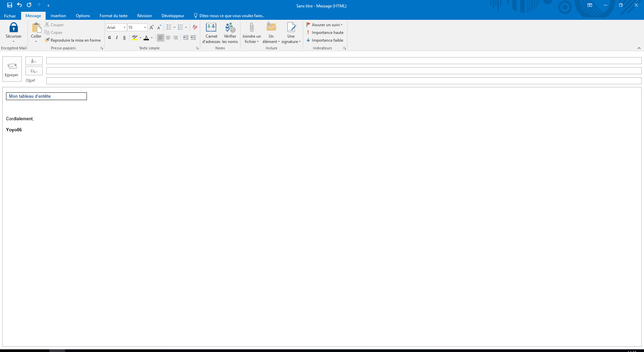This screenshot has width=644, height=352.
Task: Open the Arial font name dropdown
Action: pyautogui.click(x=124, y=28)
